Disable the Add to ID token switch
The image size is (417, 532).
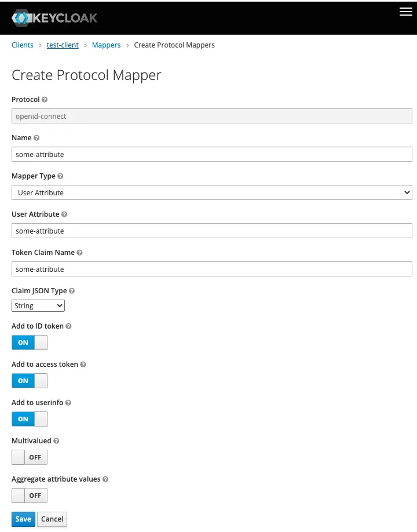pos(30,342)
